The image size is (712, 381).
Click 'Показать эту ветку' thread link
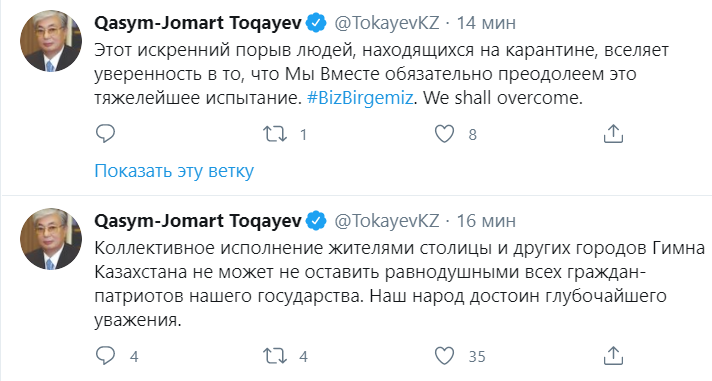point(174,171)
